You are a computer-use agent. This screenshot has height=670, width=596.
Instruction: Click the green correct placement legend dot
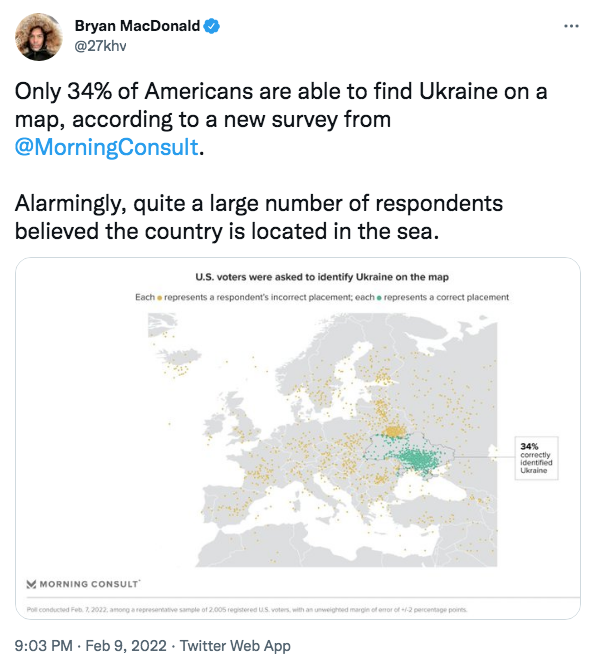(379, 298)
